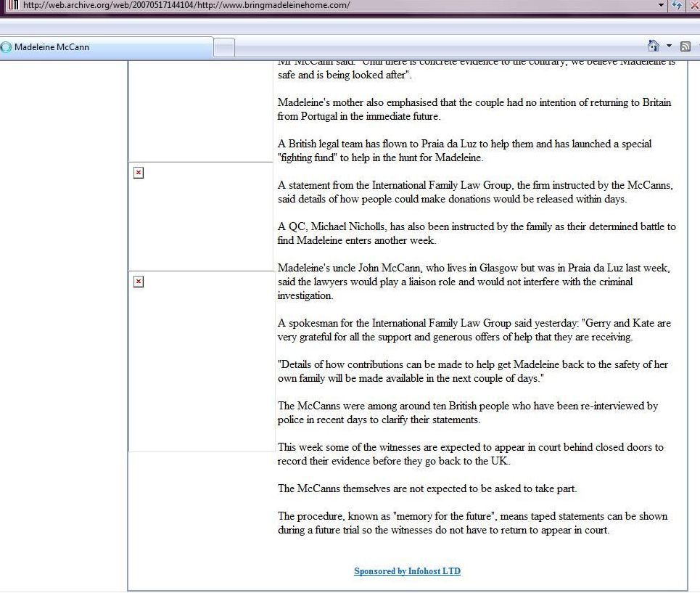Click the page favicon in address bar

point(12,5)
